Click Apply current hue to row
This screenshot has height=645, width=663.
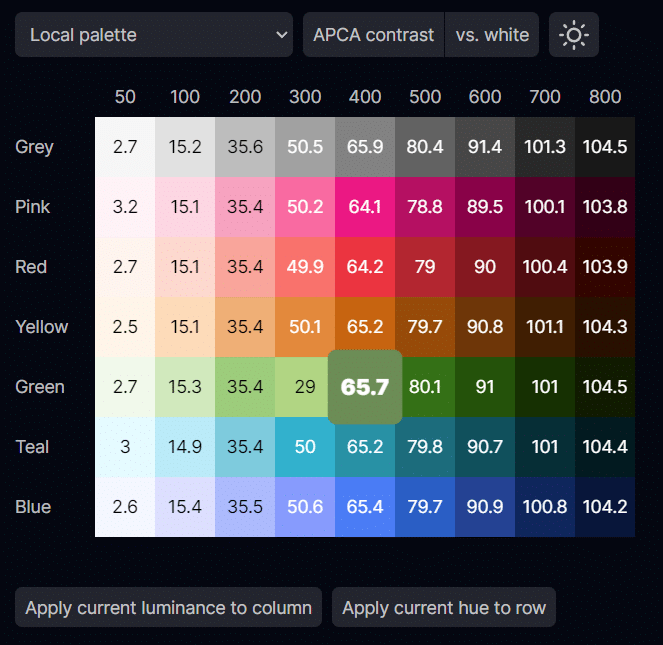(x=444, y=607)
